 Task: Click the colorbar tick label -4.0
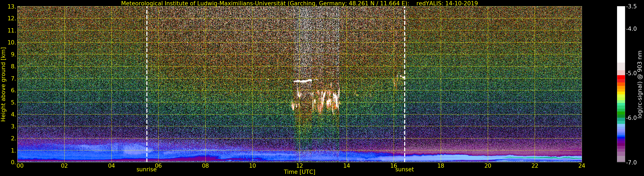pos(631,29)
